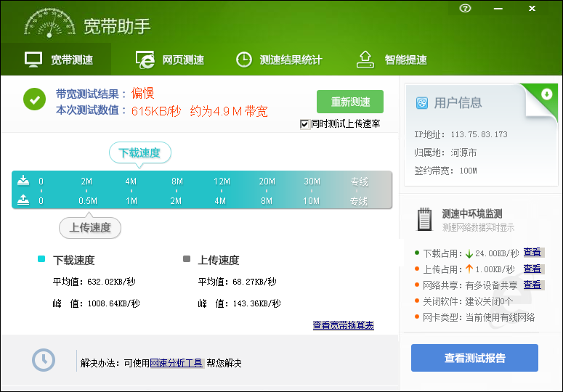This screenshot has height=392, width=563.
Task: Click the clock icon for 测速结果统计
Action: pyautogui.click(x=244, y=60)
